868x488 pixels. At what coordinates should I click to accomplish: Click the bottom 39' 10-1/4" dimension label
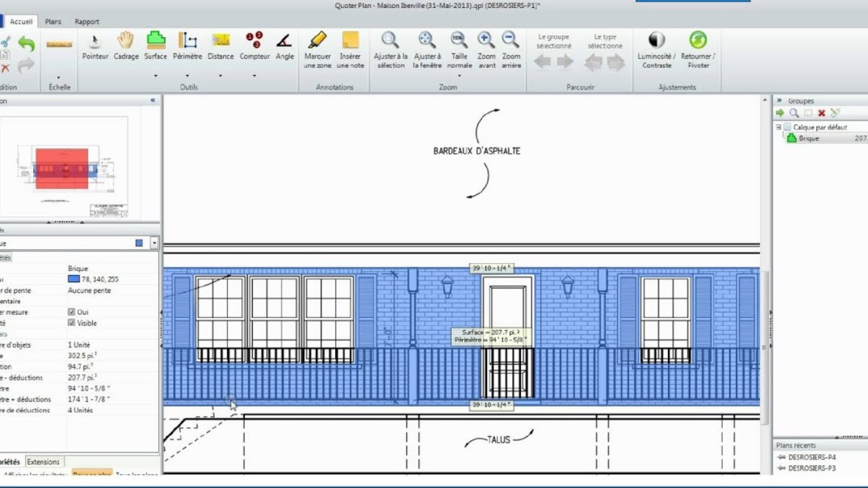492,405
